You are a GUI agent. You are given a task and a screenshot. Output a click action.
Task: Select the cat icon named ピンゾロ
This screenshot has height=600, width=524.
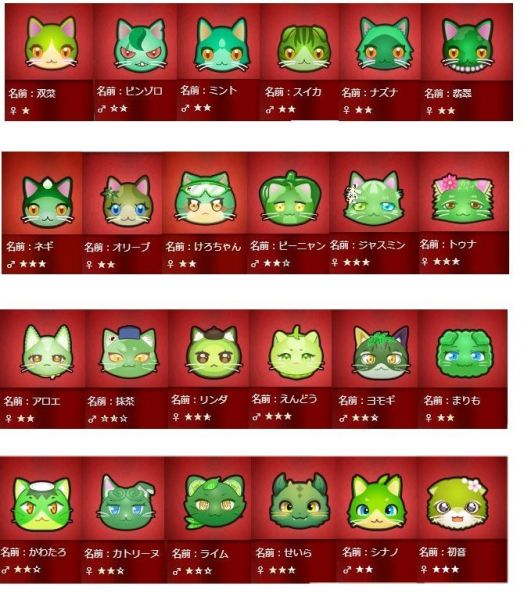point(140,46)
